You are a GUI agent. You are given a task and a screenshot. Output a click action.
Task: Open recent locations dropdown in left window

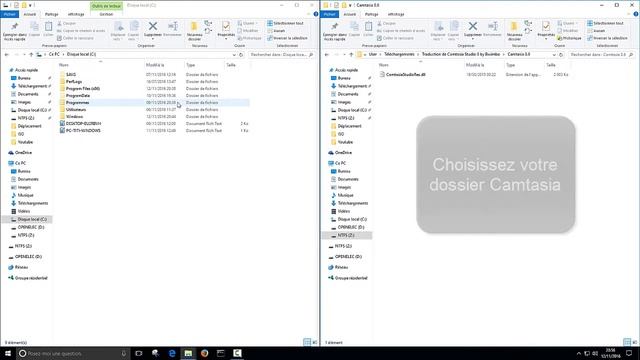(x=23, y=54)
